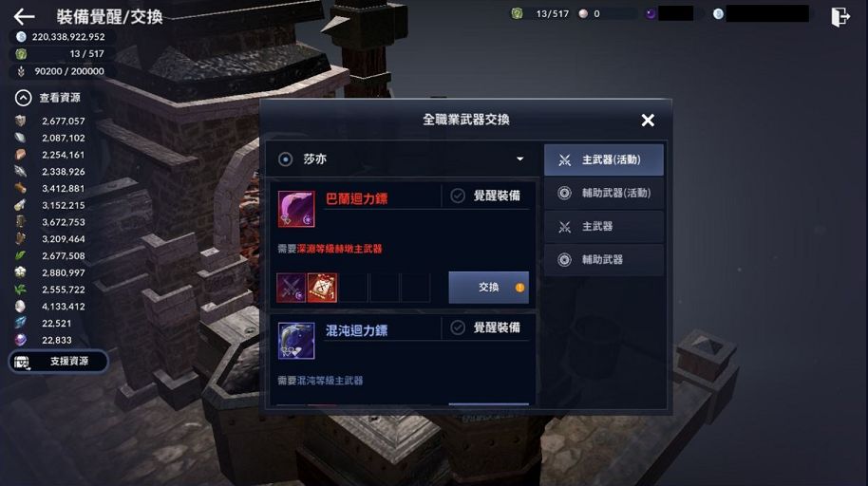Toggle 覺醒裝備 checkbox for 混沌迴力鏢
This screenshot has width=868, height=486.
(x=457, y=327)
